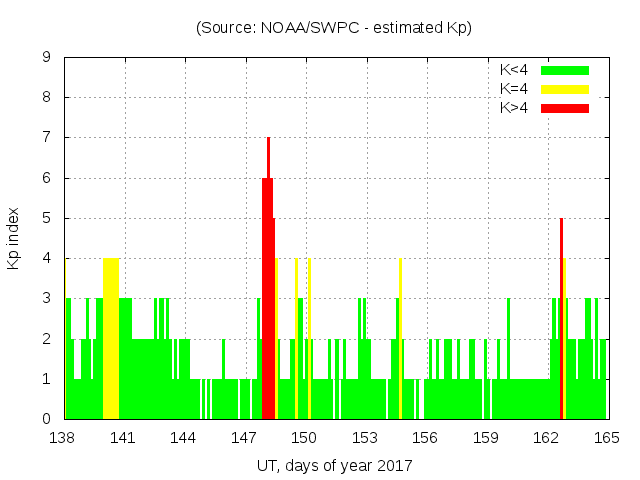This screenshot has height=480, width=640.
Task: Click the x-axis tick label 138
Action: (x=63, y=439)
